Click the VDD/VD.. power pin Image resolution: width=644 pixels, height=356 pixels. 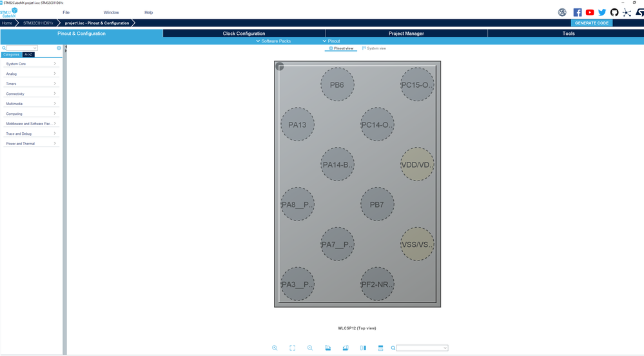pyautogui.click(x=417, y=164)
